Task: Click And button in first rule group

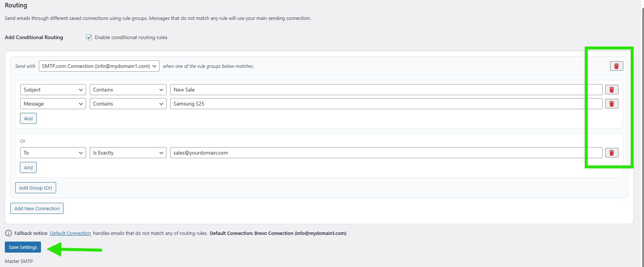Action: coord(28,118)
